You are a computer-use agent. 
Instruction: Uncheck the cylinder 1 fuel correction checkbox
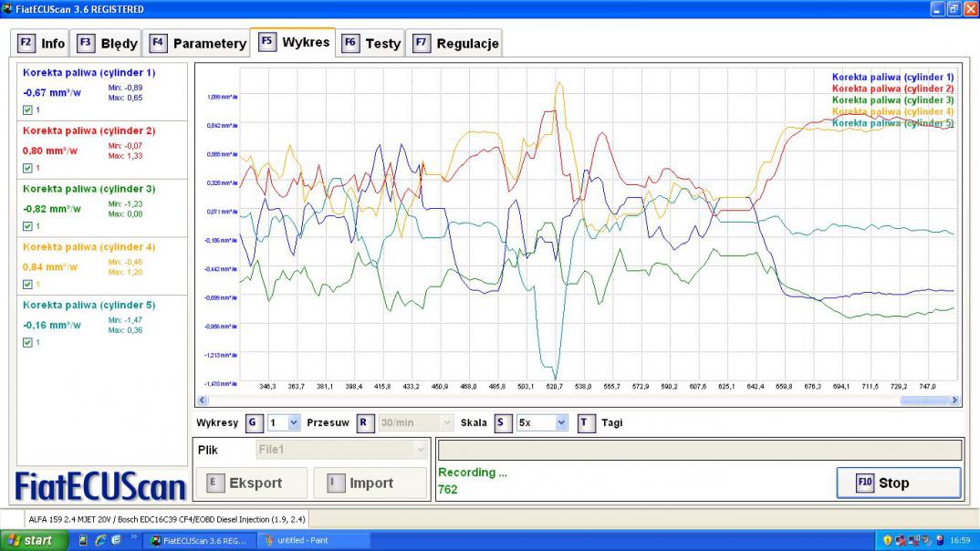[27, 110]
